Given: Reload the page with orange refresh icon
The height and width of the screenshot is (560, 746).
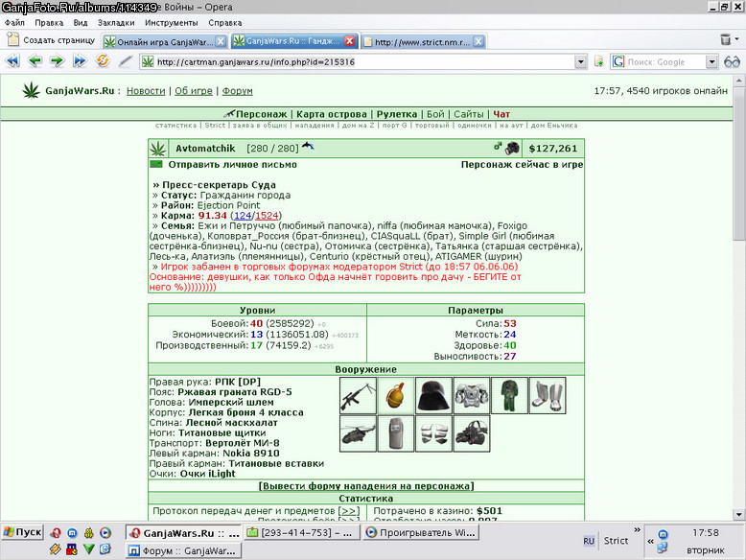Looking at the screenshot, I should [x=103, y=61].
